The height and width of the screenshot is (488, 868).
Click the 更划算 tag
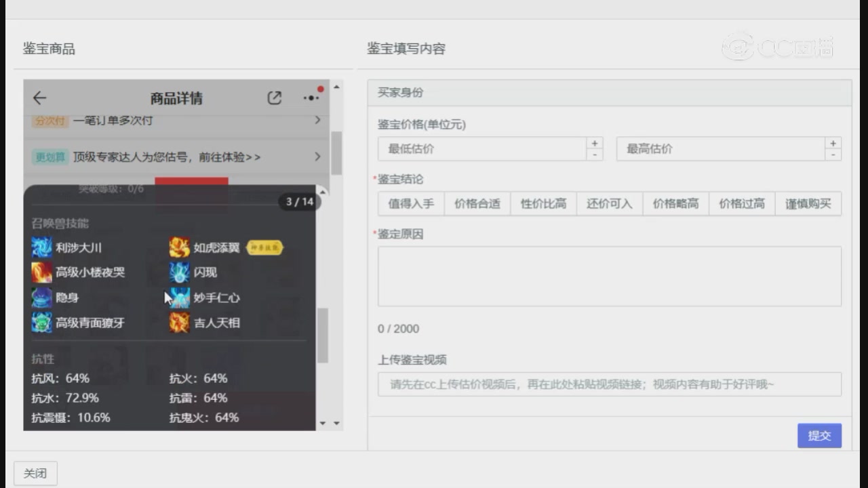pos(50,157)
